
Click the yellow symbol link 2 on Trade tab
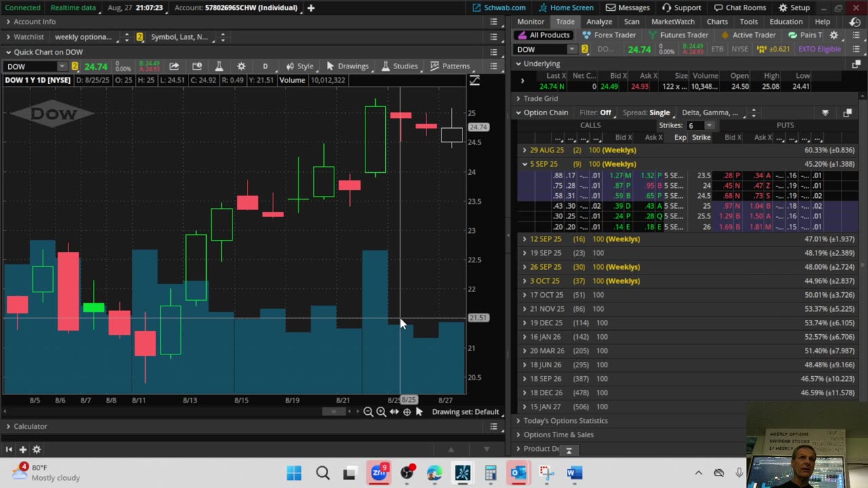[x=585, y=49]
